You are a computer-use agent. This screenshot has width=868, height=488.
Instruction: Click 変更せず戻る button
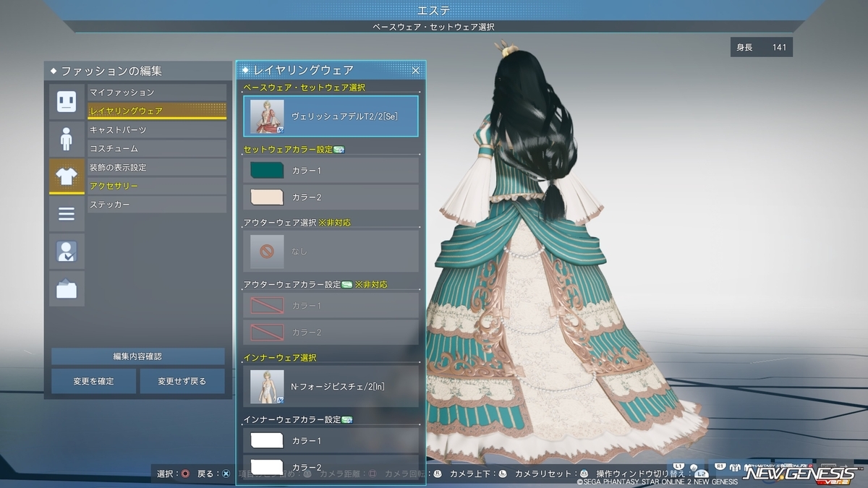tap(182, 381)
